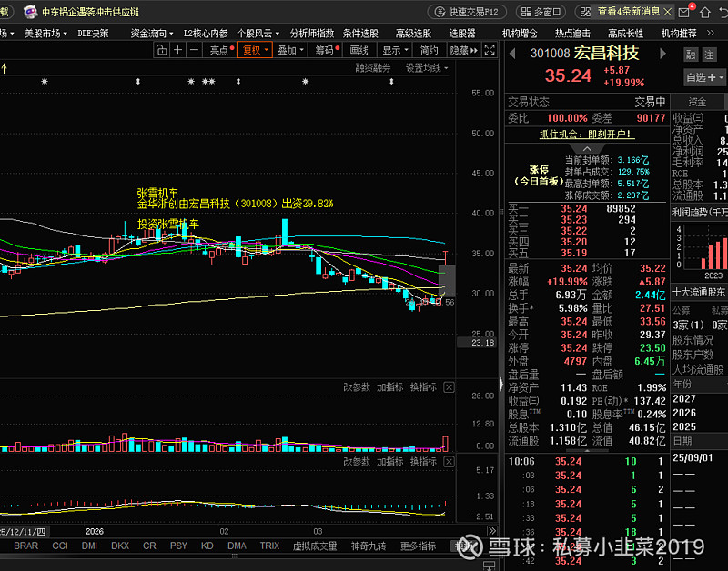Open 美股市场 menu
This screenshot has width=728, height=571.
45,34
